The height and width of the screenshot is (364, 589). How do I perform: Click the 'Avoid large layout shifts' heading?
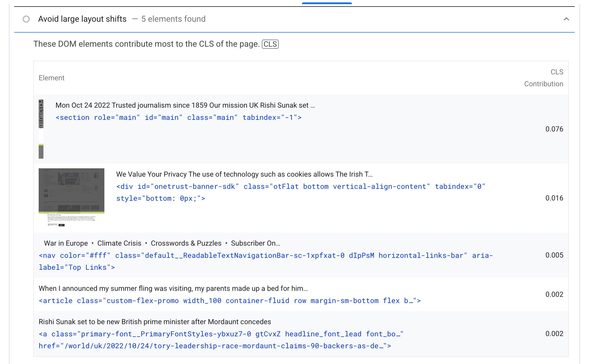82,19
